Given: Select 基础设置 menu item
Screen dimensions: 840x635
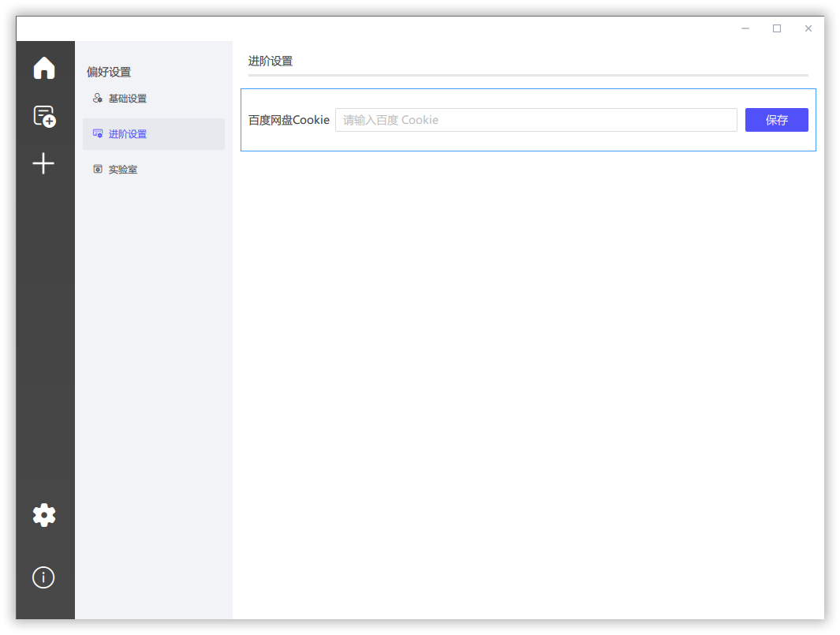Looking at the screenshot, I should (154, 99).
